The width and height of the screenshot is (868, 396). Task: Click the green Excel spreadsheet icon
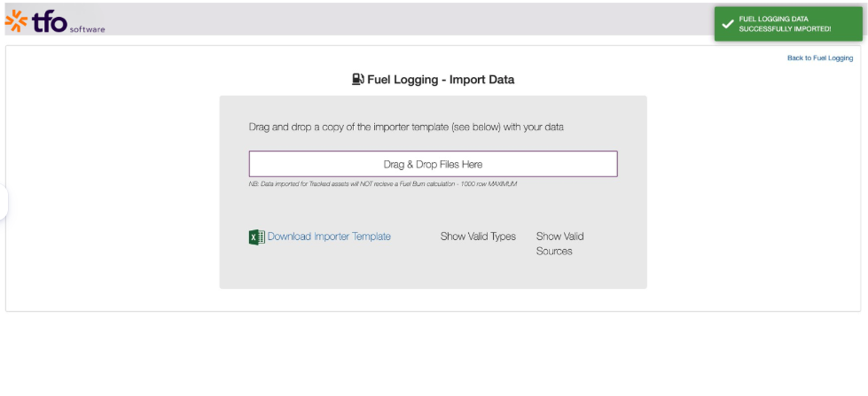(257, 237)
